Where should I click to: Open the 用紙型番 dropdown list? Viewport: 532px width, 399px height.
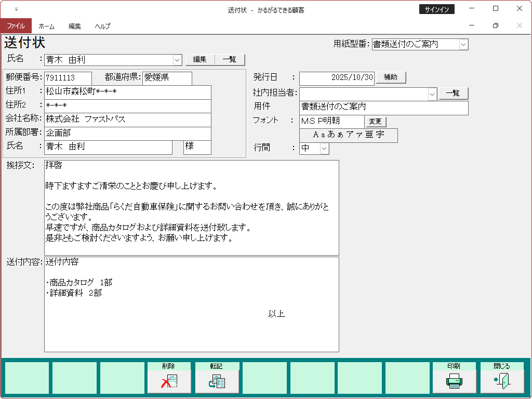(463, 45)
